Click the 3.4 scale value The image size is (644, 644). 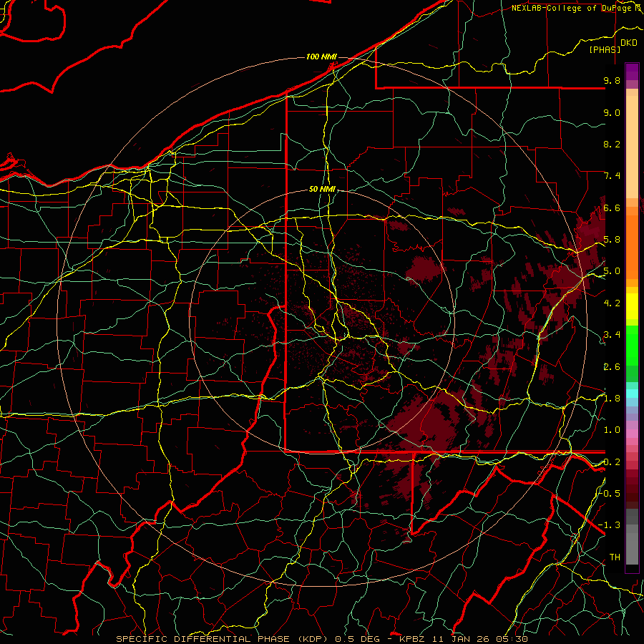[x=612, y=335]
